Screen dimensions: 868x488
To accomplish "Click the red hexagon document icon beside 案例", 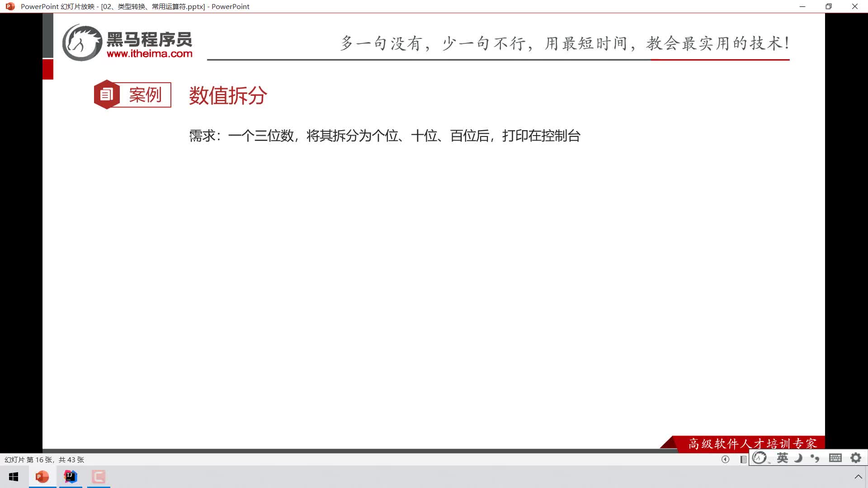I will (x=106, y=94).
